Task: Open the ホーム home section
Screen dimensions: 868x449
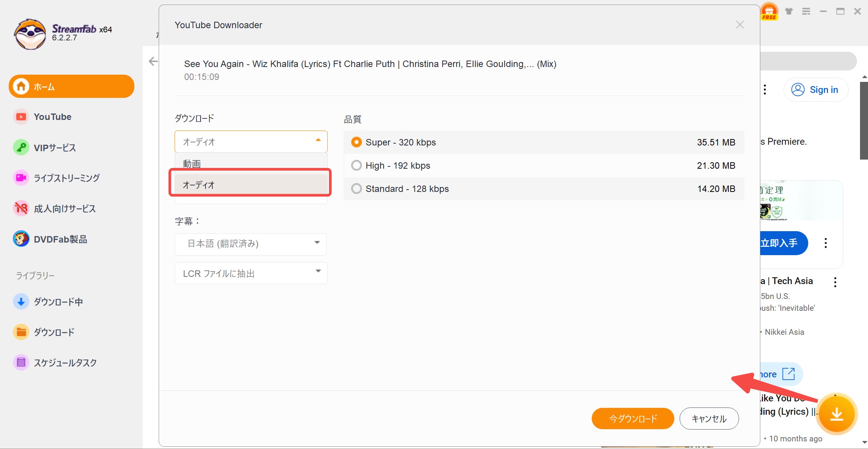Action: [x=72, y=86]
